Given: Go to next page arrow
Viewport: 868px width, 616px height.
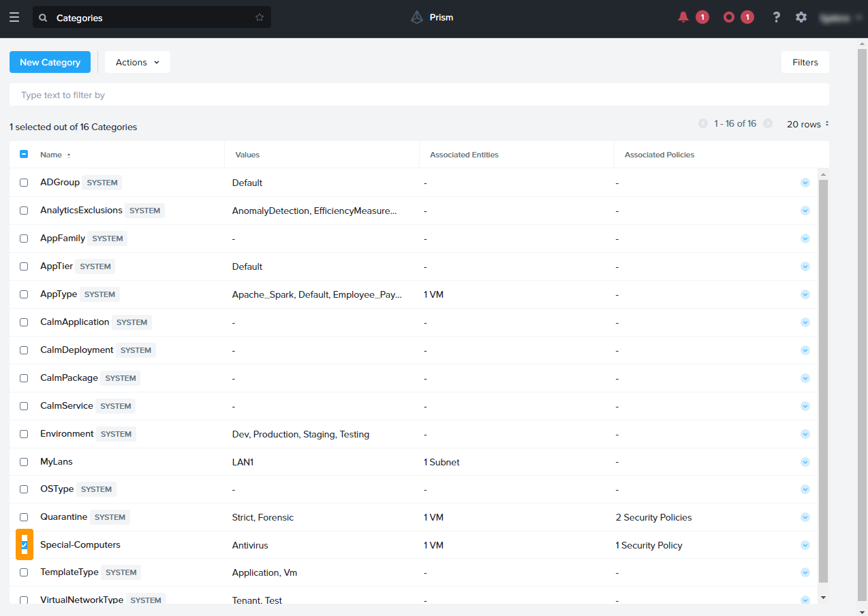Looking at the screenshot, I should (x=768, y=124).
